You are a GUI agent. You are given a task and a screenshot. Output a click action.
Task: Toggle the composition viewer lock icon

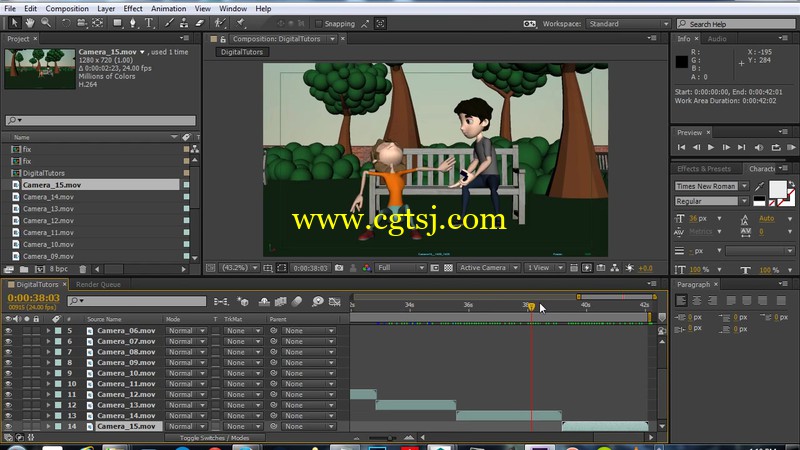(223, 39)
